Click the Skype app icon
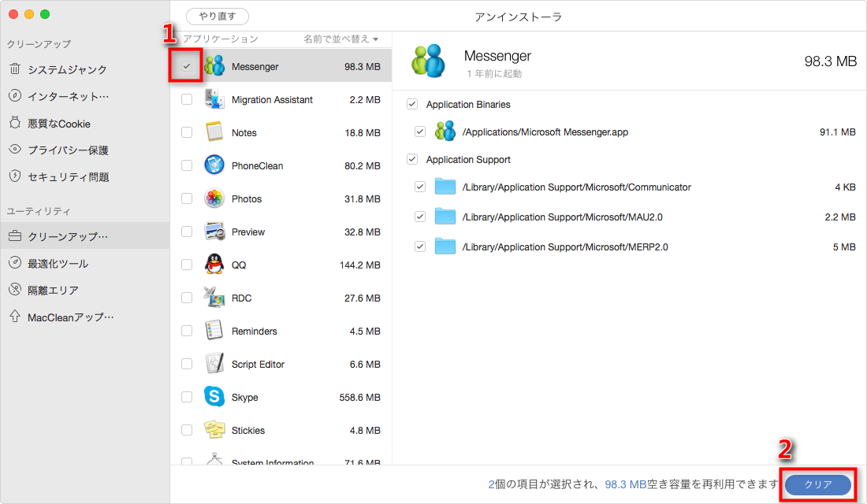867x504 pixels. (214, 397)
